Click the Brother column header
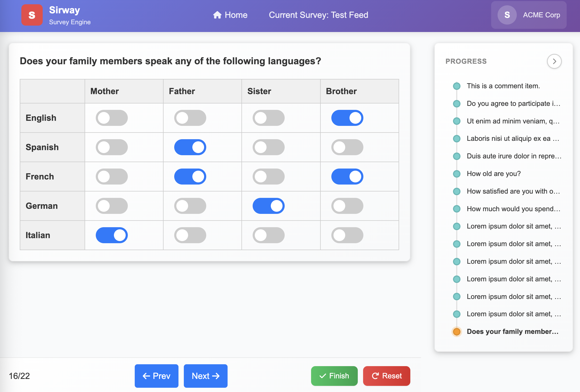Viewport: 580px width, 392px height. pos(341,91)
